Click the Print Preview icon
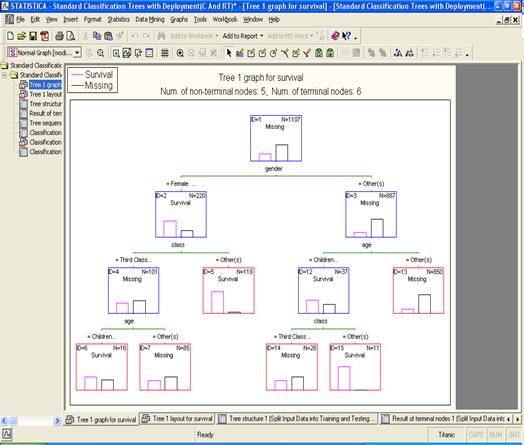The height and width of the screenshot is (445, 524). point(70,36)
